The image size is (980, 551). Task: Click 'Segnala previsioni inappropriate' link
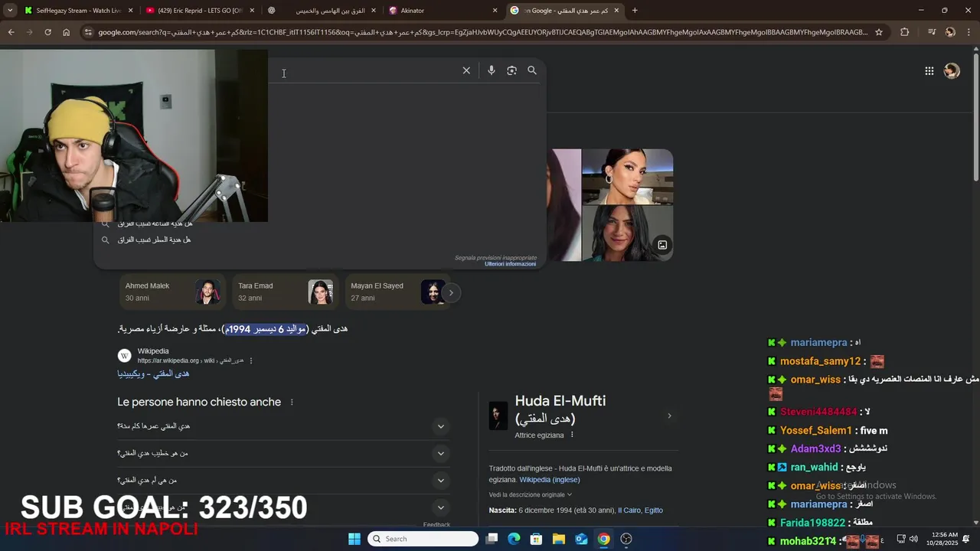495,258
